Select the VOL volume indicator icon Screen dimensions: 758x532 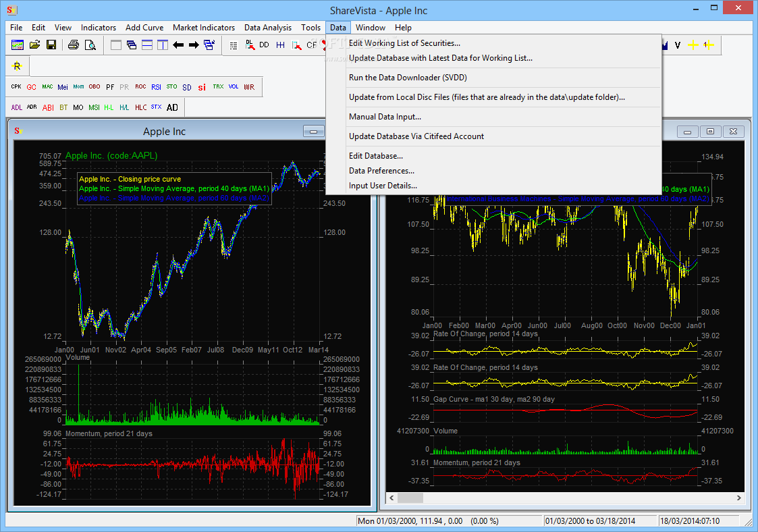234,86
